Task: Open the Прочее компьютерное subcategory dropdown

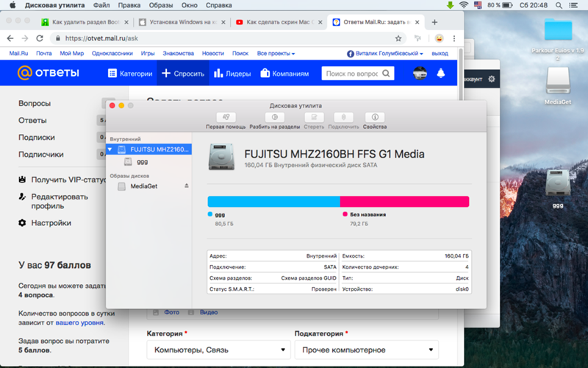Action: [x=366, y=350]
